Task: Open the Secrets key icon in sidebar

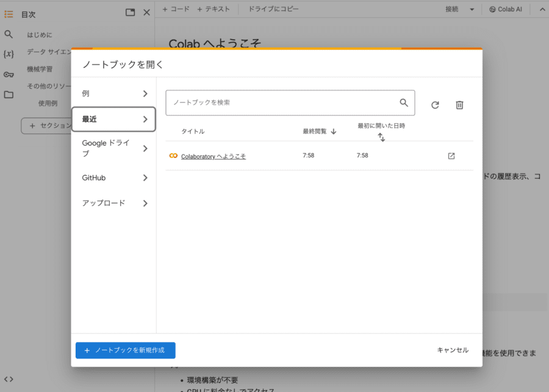Action: click(9, 74)
